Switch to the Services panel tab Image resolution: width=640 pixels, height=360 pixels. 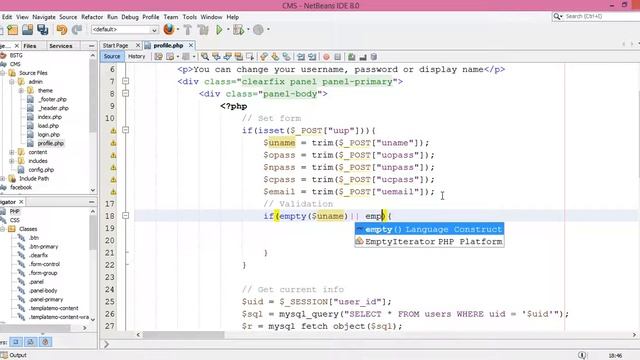click(60, 46)
